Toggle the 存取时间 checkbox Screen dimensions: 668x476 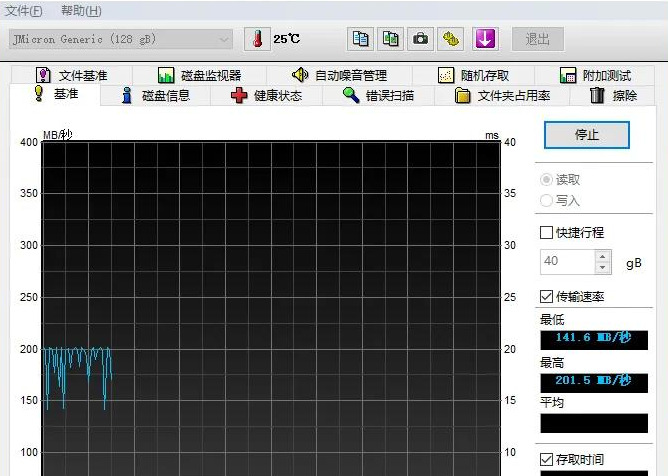click(546, 459)
